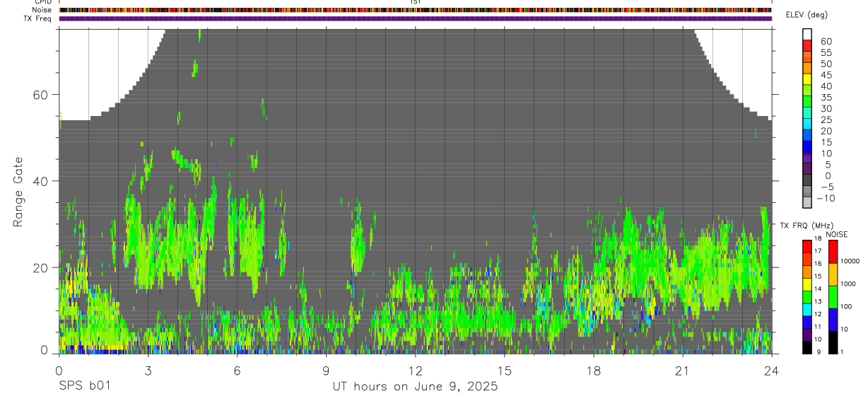Click the 24 tick label on the time axis

[772, 371]
